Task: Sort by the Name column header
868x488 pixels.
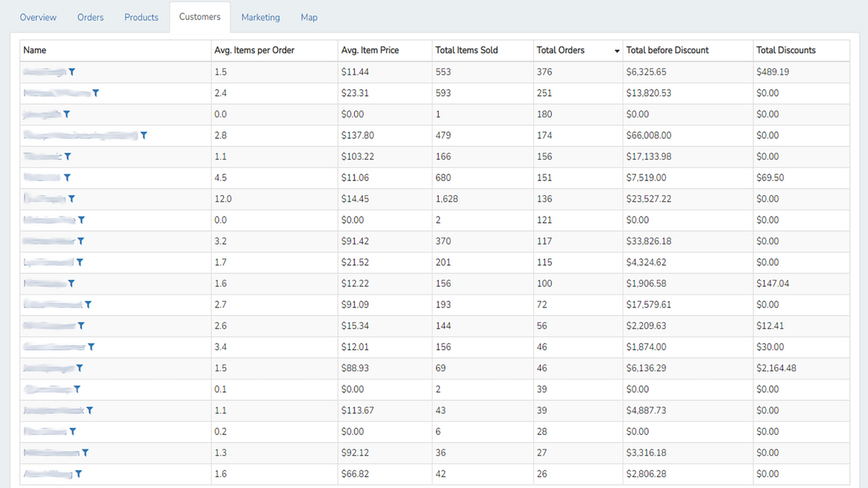Action: pos(115,50)
